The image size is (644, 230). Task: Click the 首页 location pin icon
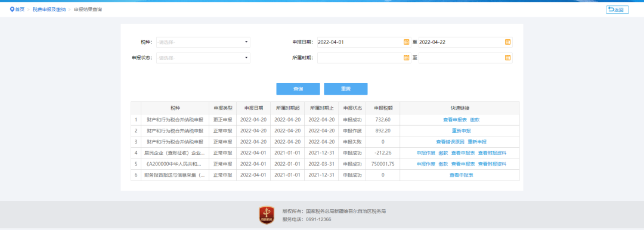pos(12,9)
